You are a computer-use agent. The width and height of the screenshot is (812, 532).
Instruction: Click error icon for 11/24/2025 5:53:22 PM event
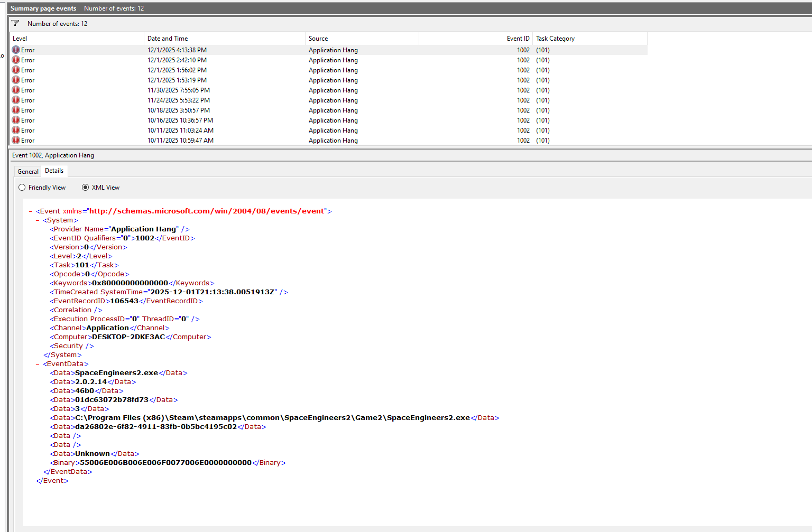pos(16,100)
